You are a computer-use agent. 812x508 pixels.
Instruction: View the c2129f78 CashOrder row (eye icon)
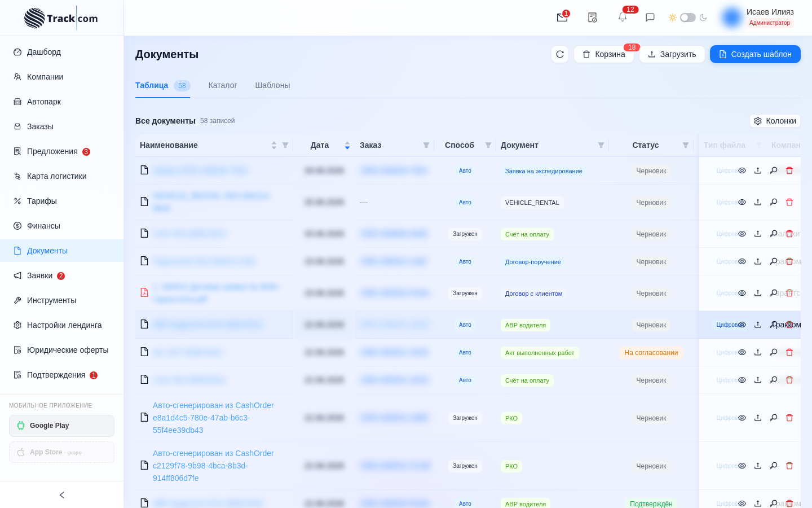[x=742, y=466]
